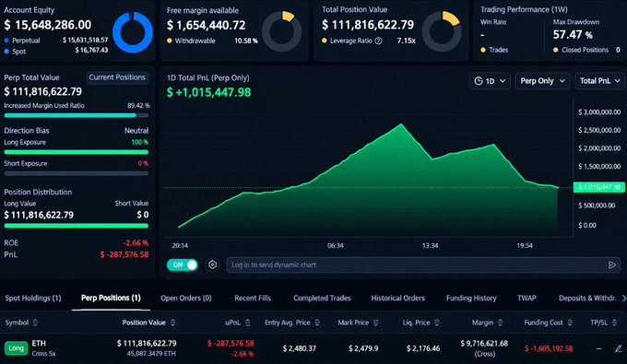The width and height of the screenshot is (627, 364).
Task: Open the 1D timeframe dropdown
Action: 490,81
